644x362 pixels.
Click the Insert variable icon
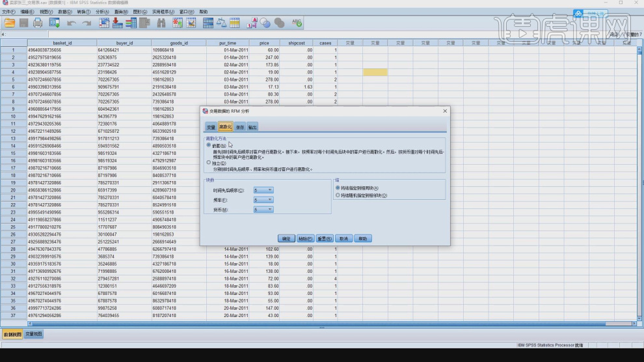click(x=191, y=23)
